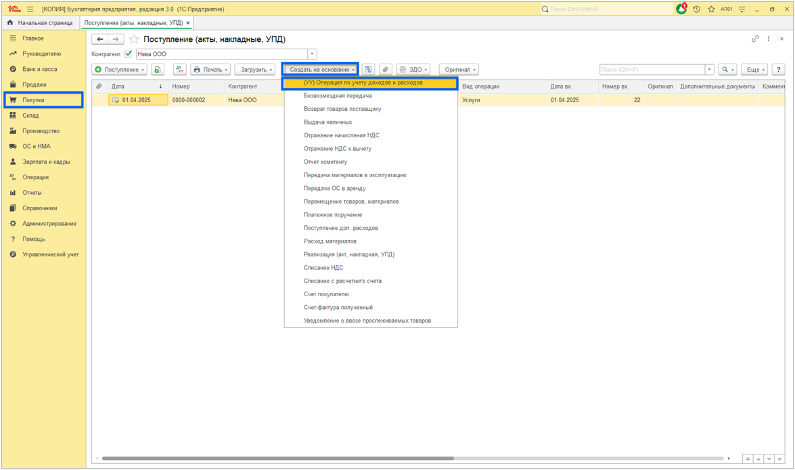The width and height of the screenshot is (795, 470).
Task: Expand the ЭДО dropdown
Action: click(x=414, y=70)
